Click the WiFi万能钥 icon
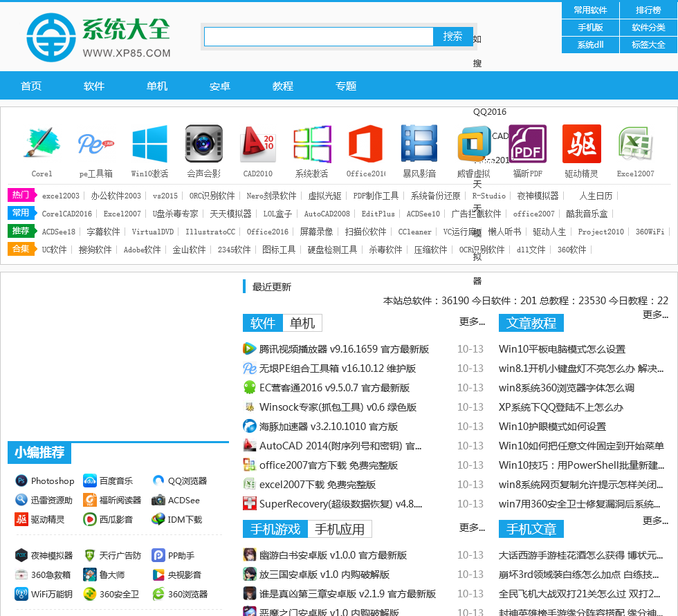678x616 pixels. coord(21,594)
